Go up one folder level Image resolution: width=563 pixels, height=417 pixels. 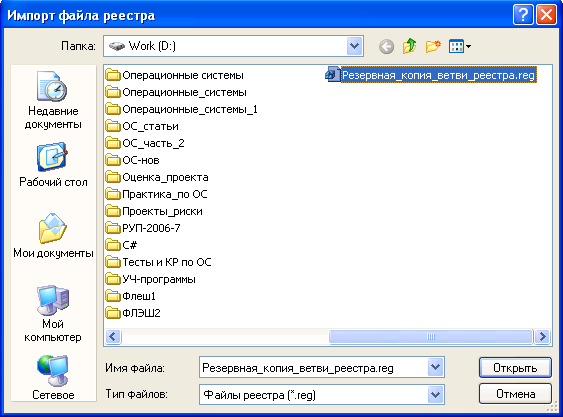tap(409, 46)
